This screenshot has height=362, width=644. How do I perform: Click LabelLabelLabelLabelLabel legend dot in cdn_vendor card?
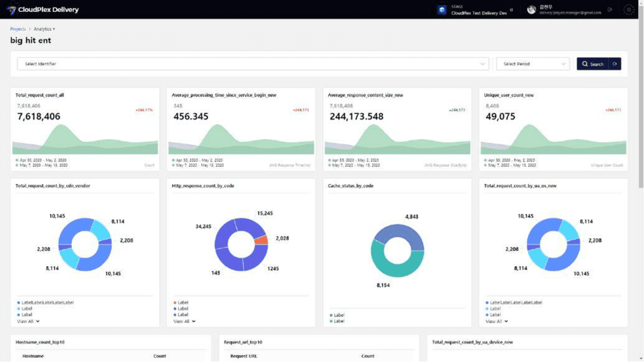(19, 303)
